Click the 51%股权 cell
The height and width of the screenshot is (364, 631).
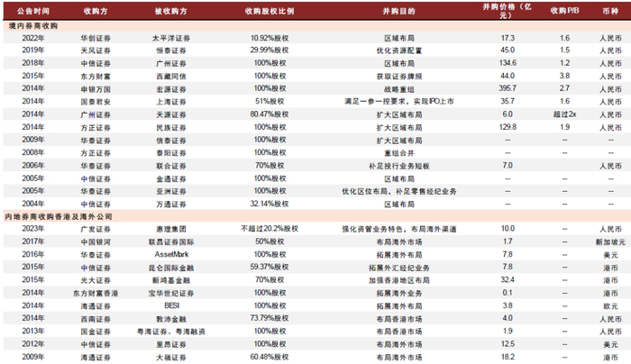(x=270, y=101)
